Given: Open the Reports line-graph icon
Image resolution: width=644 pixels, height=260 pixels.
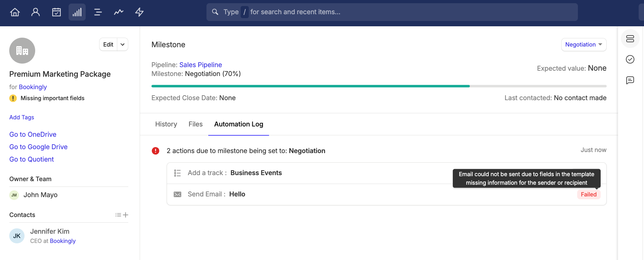Looking at the screenshot, I should point(119,12).
